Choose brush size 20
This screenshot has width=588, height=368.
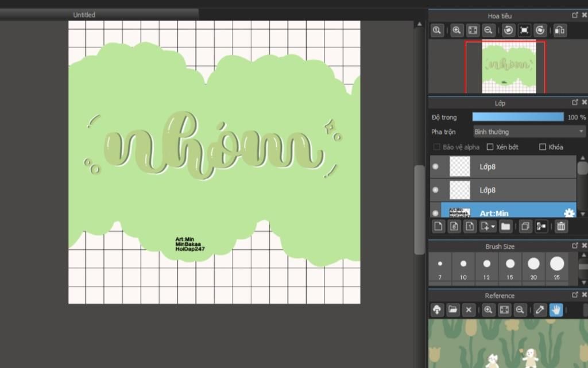pos(533,267)
